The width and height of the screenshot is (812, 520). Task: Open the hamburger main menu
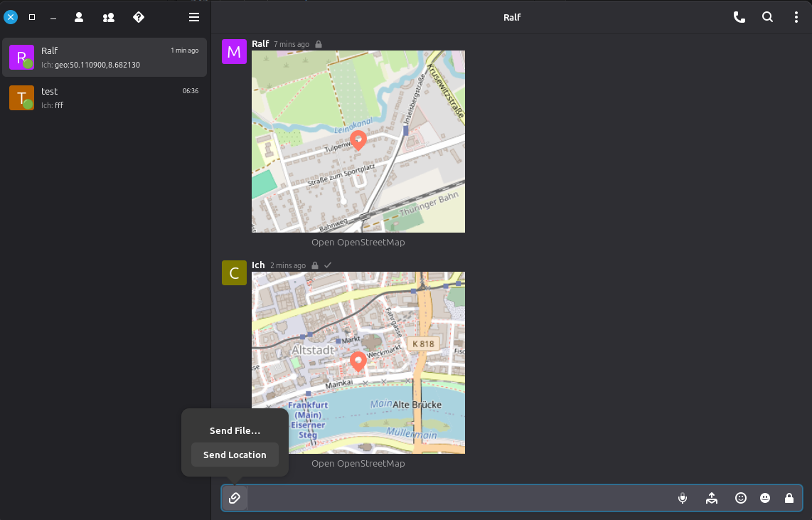click(x=194, y=16)
